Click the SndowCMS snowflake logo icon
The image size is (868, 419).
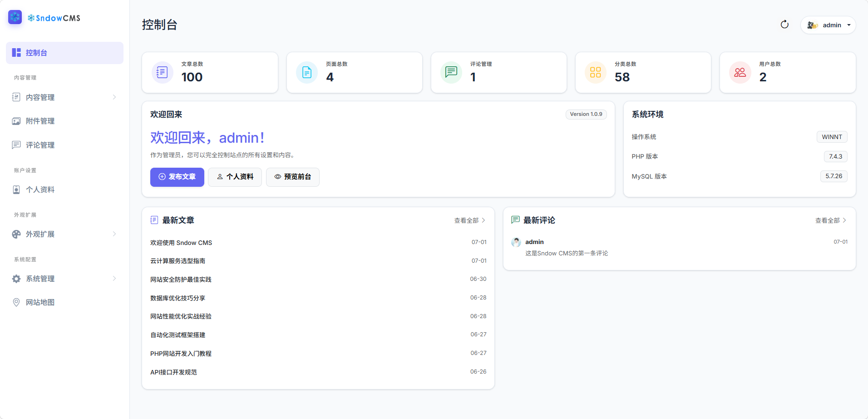coord(15,17)
